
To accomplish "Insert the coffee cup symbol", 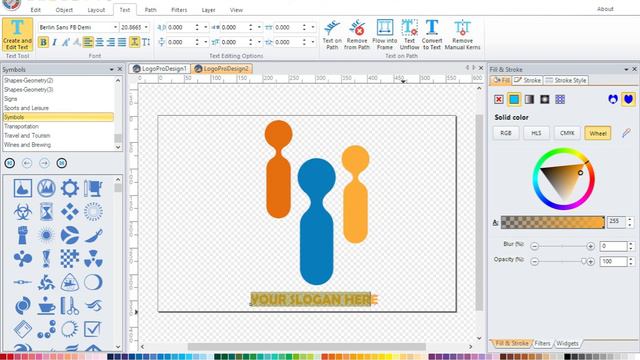I will click(x=46, y=306).
